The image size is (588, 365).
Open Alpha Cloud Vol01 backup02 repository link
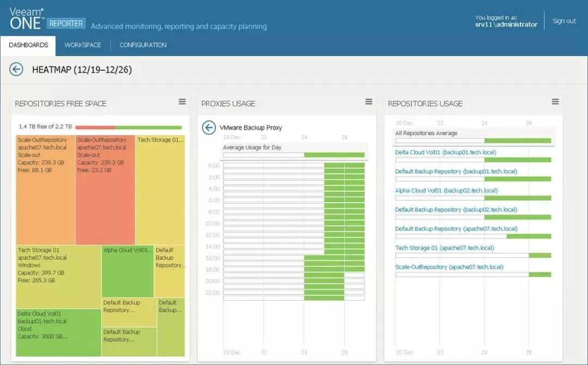[x=446, y=191]
